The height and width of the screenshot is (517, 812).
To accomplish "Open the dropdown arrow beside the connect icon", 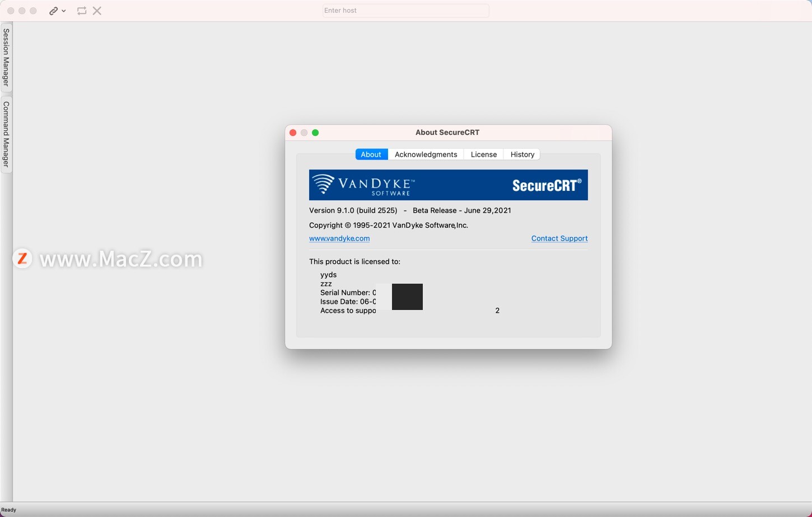I will [x=64, y=11].
